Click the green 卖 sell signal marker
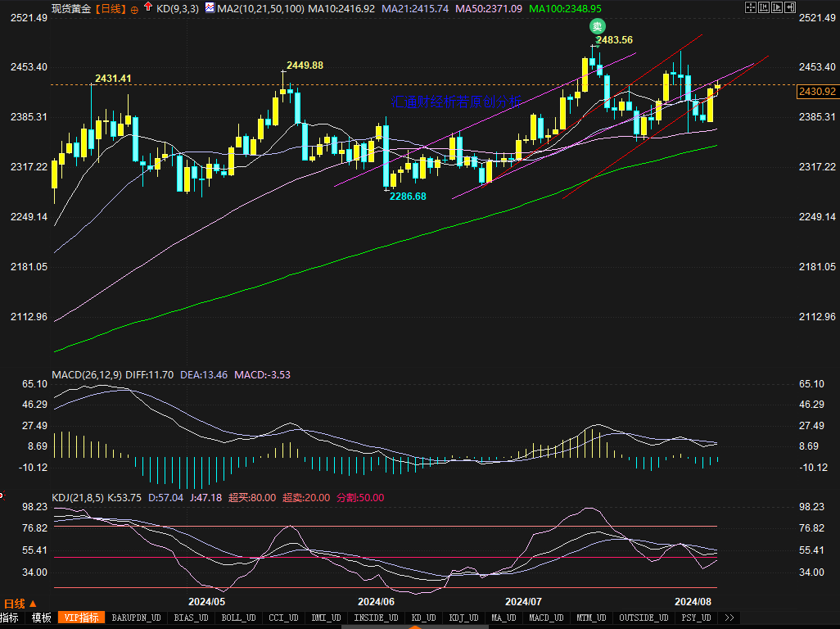Image resolution: width=840 pixels, height=629 pixels. tap(598, 26)
